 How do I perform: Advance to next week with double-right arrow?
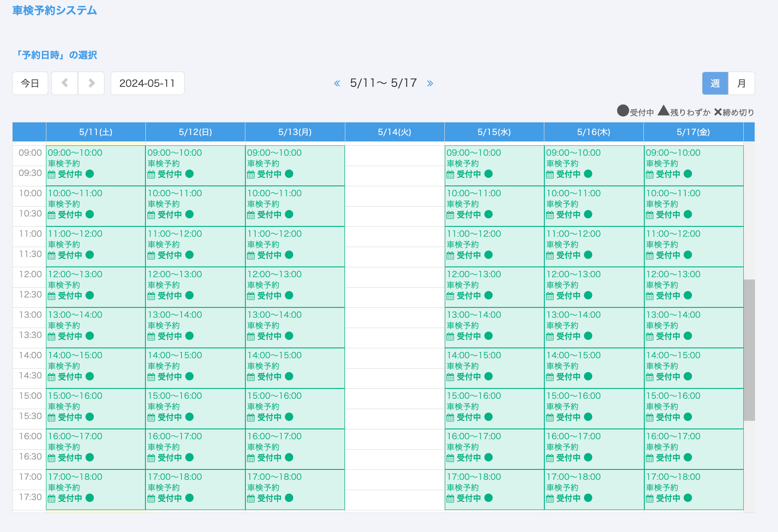click(x=430, y=83)
